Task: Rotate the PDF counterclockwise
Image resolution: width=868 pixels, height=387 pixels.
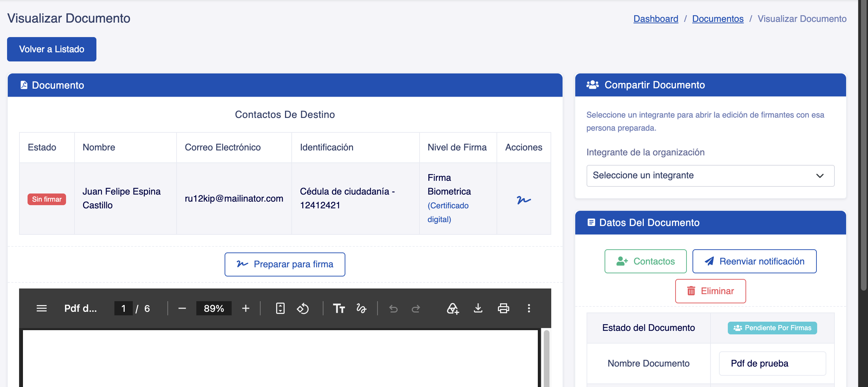Action: (303, 308)
